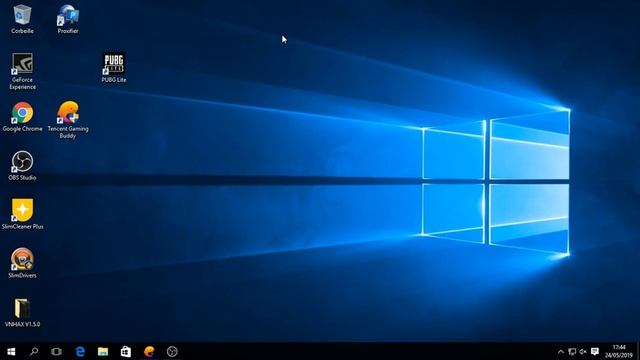
Task: Select Tencent Gaming Buddy desktop icon
Action: click(x=68, y=120)
